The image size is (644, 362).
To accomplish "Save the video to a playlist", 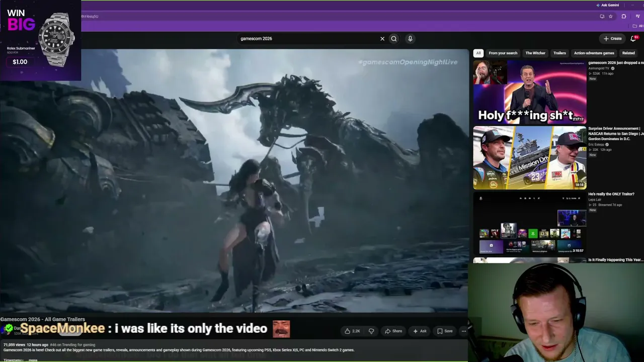I will coord(445,331).
